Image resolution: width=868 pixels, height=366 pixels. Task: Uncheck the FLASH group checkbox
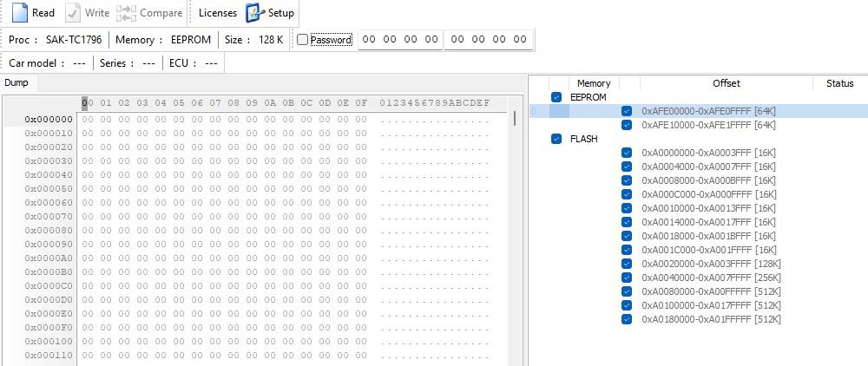tap(556, 139)
